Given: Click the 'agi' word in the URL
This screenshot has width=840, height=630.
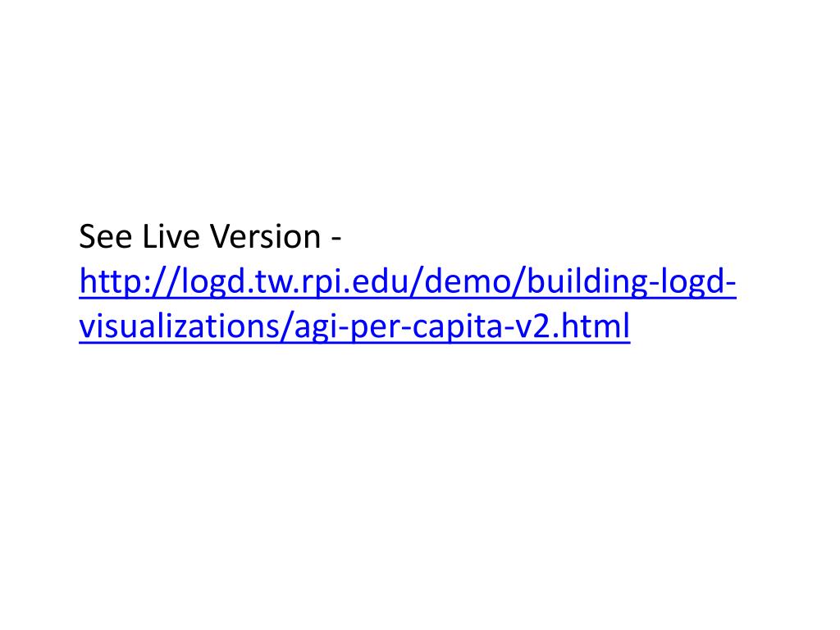Looking at the screenshot, I should [x=316, y=328].
